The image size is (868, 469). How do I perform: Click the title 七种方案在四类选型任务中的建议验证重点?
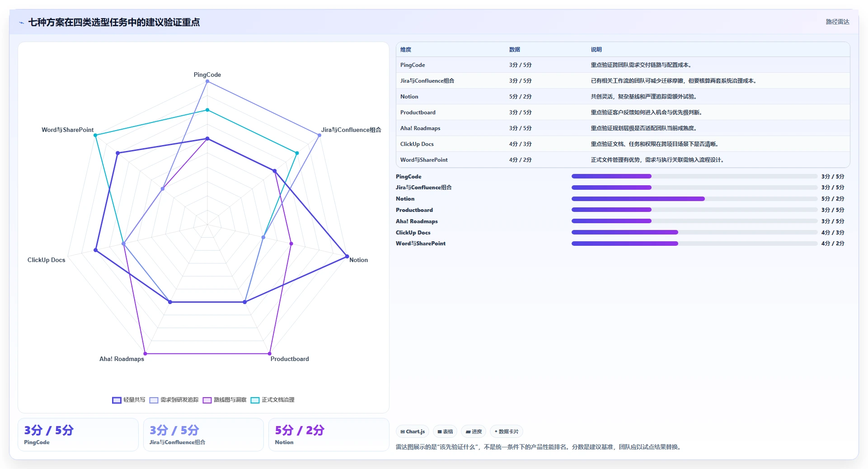(114, 23)
